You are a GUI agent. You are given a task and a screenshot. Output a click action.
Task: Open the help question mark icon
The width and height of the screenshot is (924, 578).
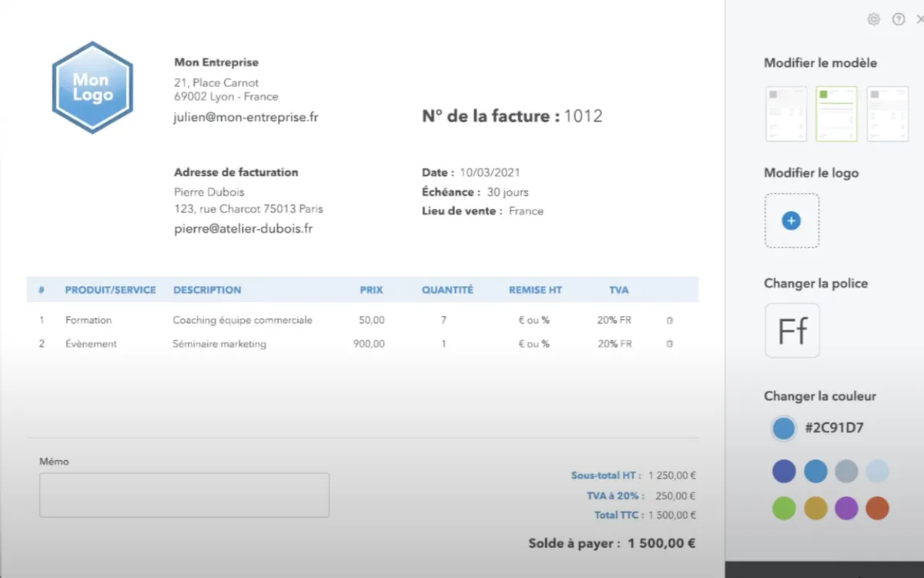(899, 19)
